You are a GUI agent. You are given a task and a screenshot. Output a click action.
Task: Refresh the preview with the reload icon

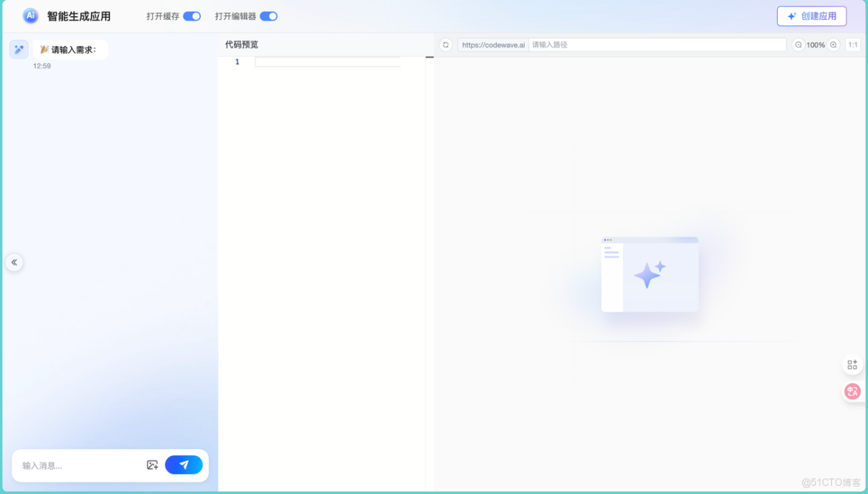click(x=446, y=44)
